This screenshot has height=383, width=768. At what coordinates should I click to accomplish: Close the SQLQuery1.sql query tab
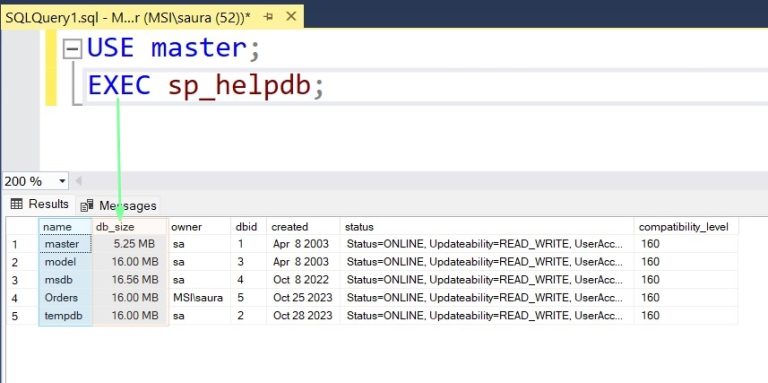291,17
